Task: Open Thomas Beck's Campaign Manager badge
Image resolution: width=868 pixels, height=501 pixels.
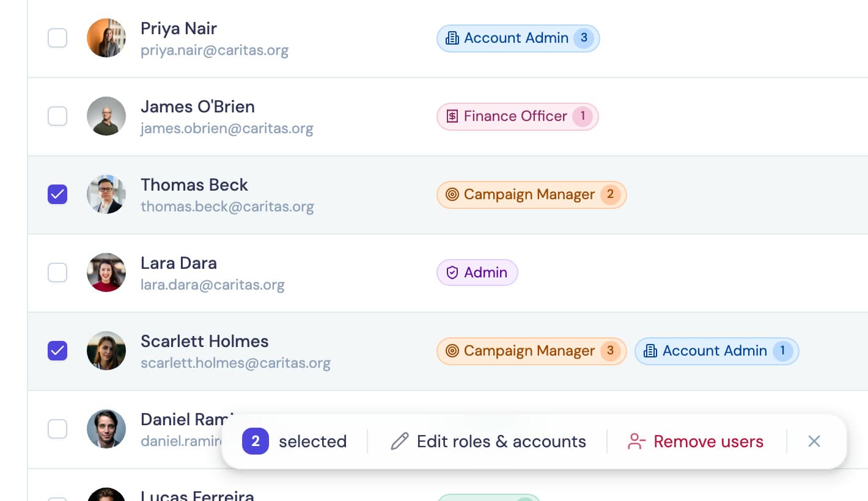Action: pyautogui.click(x=532, y=194)
